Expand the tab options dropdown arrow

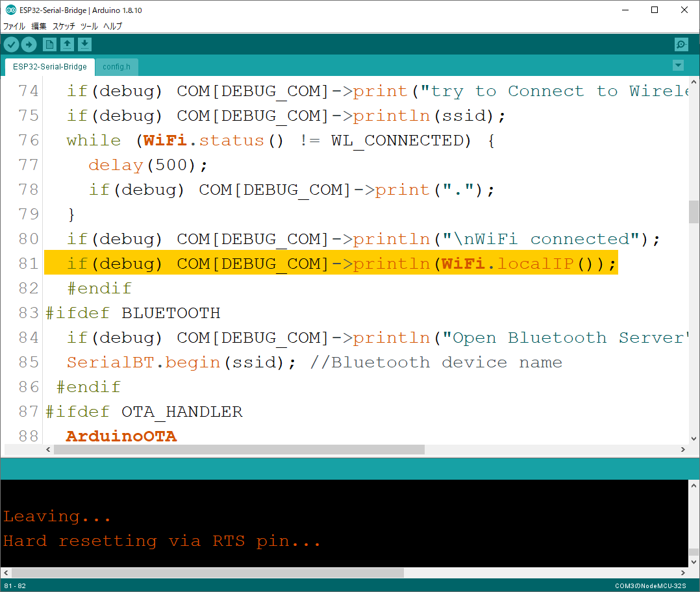[x=678, y=66]
